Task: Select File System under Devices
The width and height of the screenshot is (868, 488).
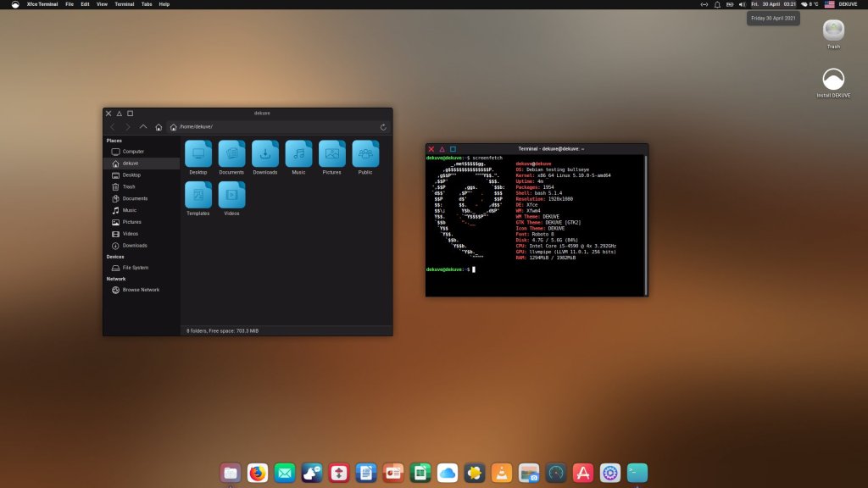Action: click(x=135, y=268)
